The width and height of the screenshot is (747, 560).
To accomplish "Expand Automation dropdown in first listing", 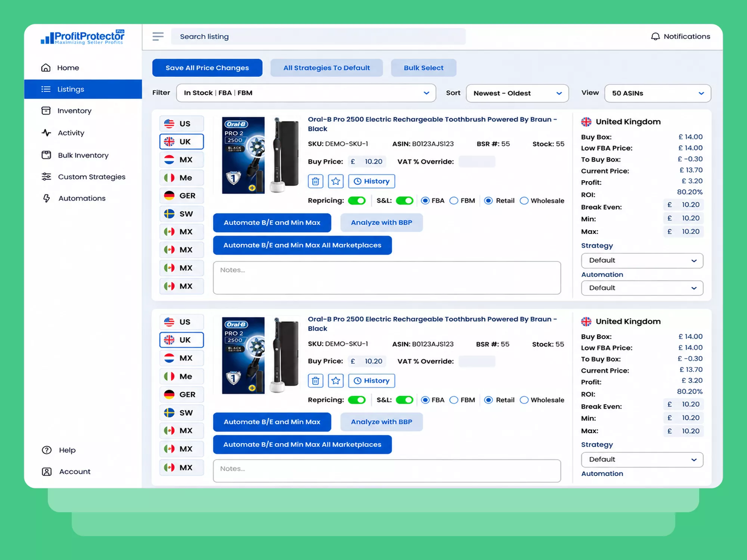I will [642, 288].
